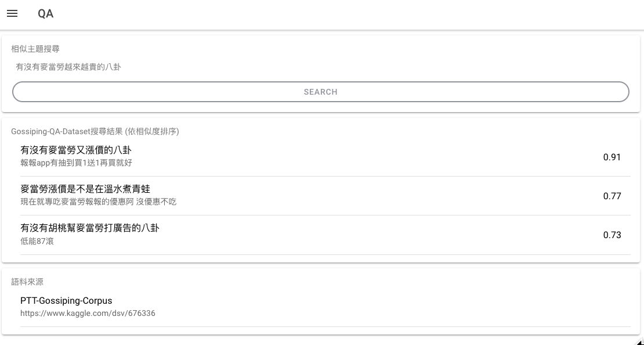The width and height of the screenshot is (644, 345).
Task: Select the 低能87滾 reply text
Action: [x=37, y=241]
